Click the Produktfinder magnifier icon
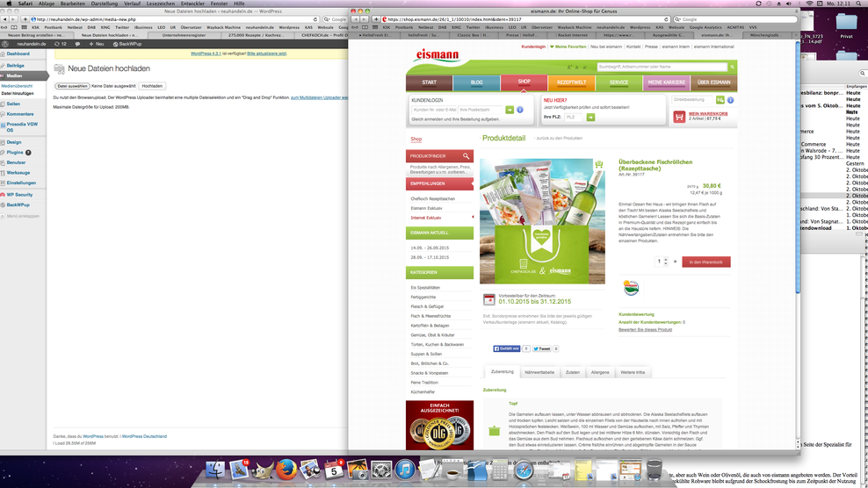868x488 pixels. 467,156
